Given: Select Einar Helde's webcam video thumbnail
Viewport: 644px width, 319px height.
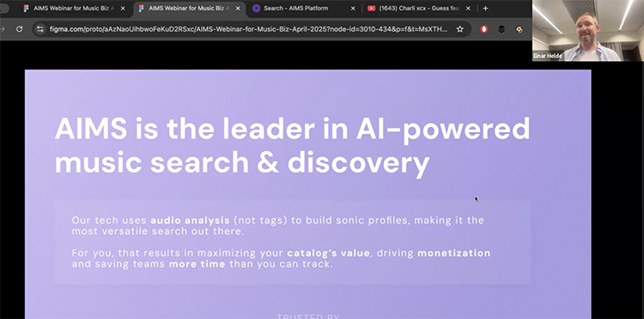Looking at the screenshot, I should tap(587, 31).
